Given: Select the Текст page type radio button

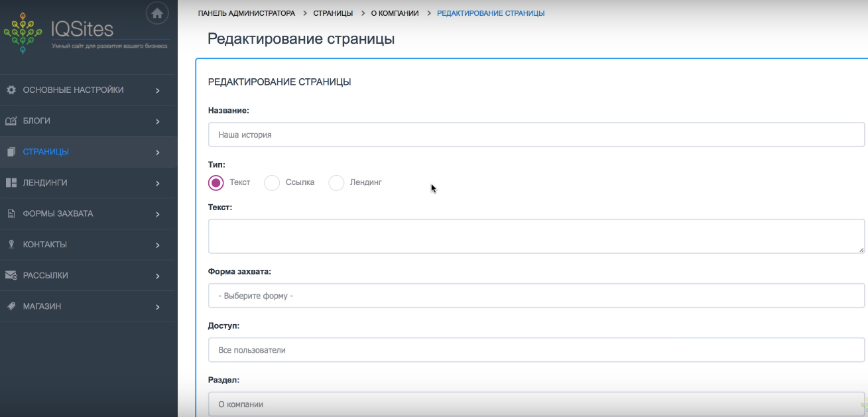Looking at the screenshot, I should [x=215, y=182].
